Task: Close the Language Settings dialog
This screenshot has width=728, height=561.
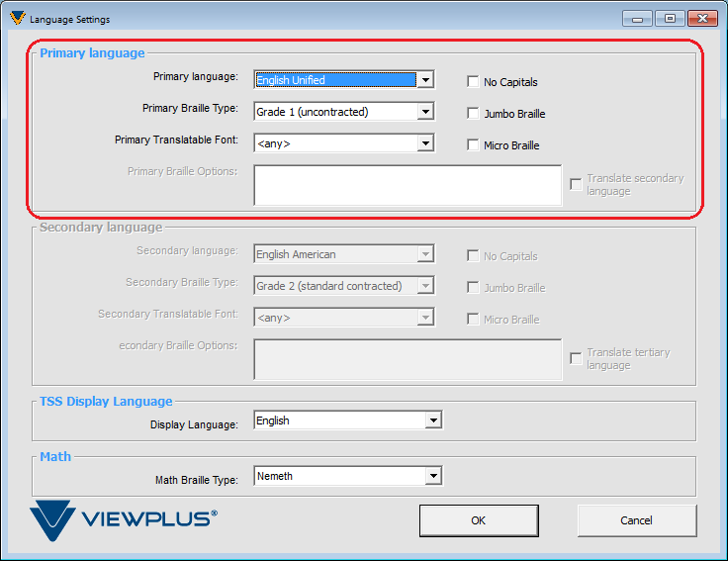Action: [x=701, y=19]
